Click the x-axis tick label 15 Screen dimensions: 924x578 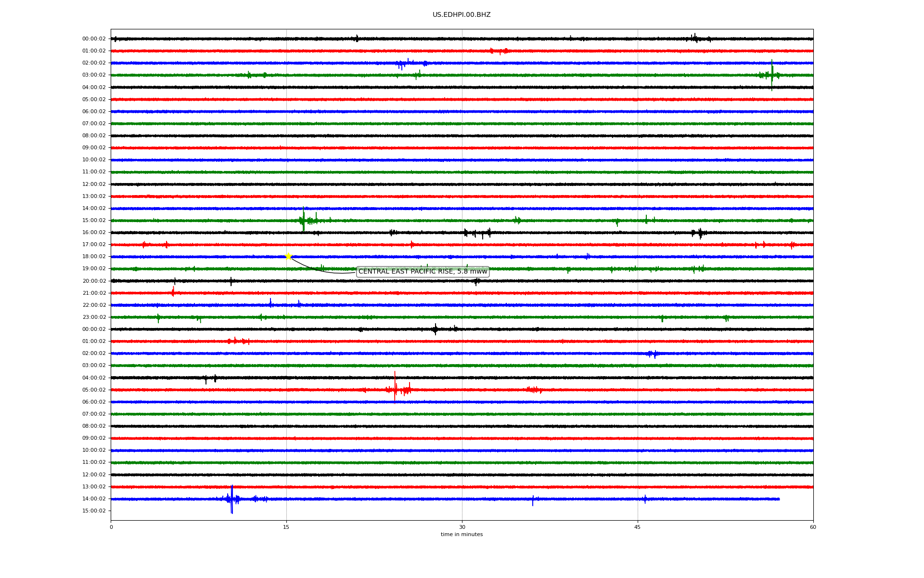pos(286,527)
